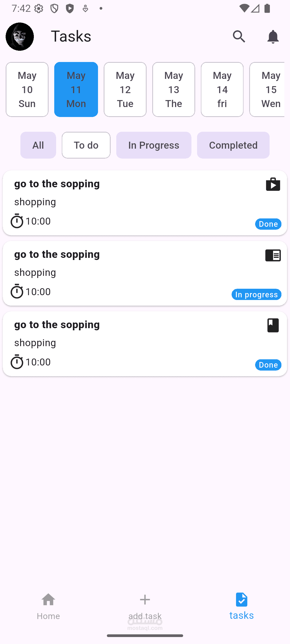This screenshot has width=290, height=644.
Task: Pick the May 14 fri date card
Action: [222, 90]
